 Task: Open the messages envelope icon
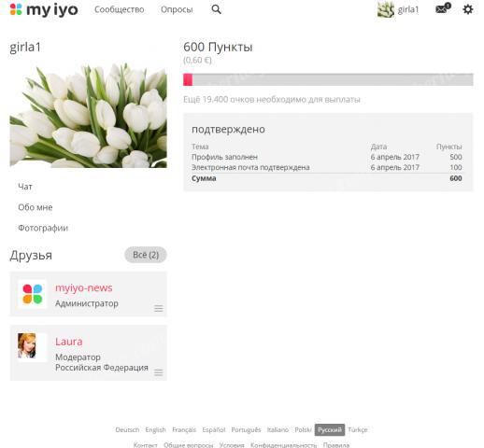click(x=443, y=8)
